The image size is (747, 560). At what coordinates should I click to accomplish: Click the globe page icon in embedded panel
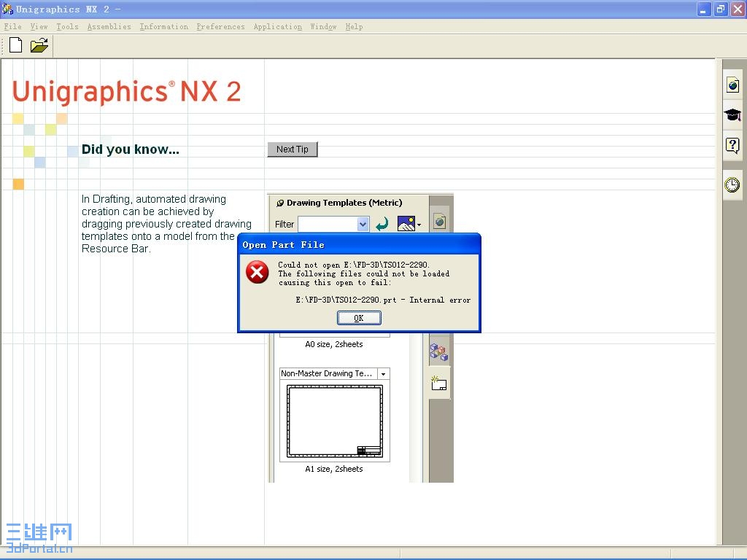click(x=439, y=222)
